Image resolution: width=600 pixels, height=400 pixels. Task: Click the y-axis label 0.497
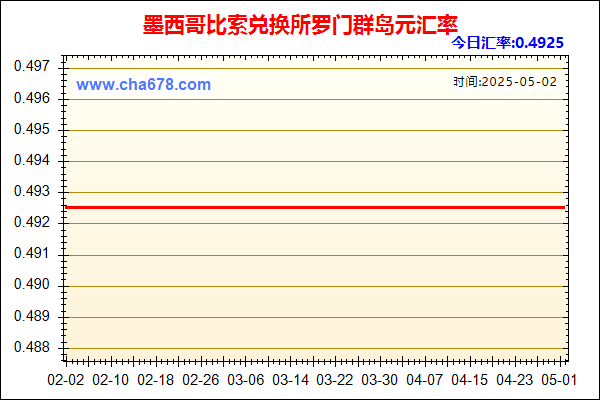point(32,66)
